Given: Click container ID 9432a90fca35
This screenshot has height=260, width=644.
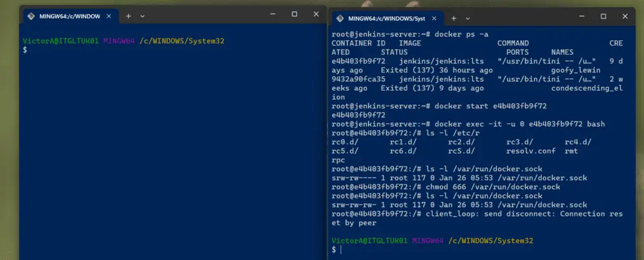Looking at the screenshot, I should point(358,79).
